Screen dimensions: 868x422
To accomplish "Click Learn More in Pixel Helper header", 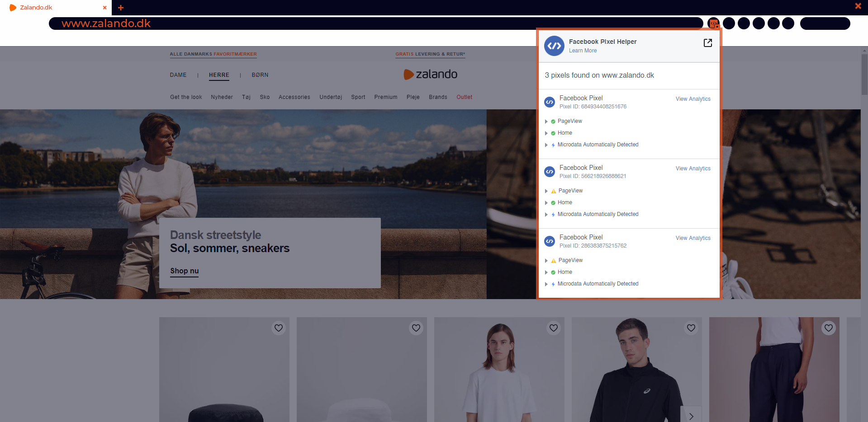I will point(583,51).
